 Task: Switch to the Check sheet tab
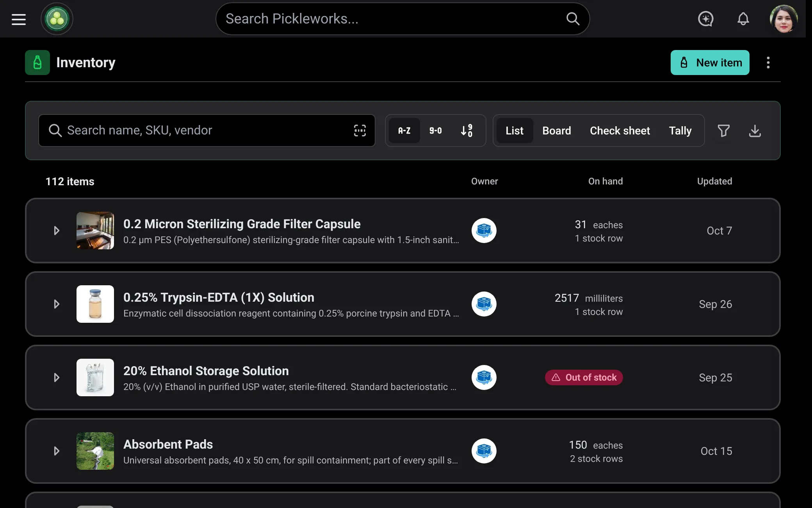pyautogui.click(x=620, y=131)
